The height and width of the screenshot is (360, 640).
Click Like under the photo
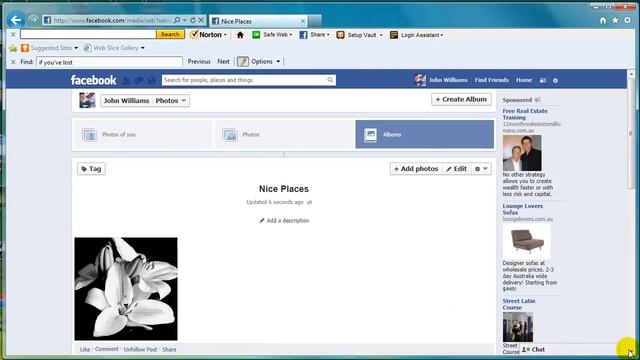coord(85,349)
